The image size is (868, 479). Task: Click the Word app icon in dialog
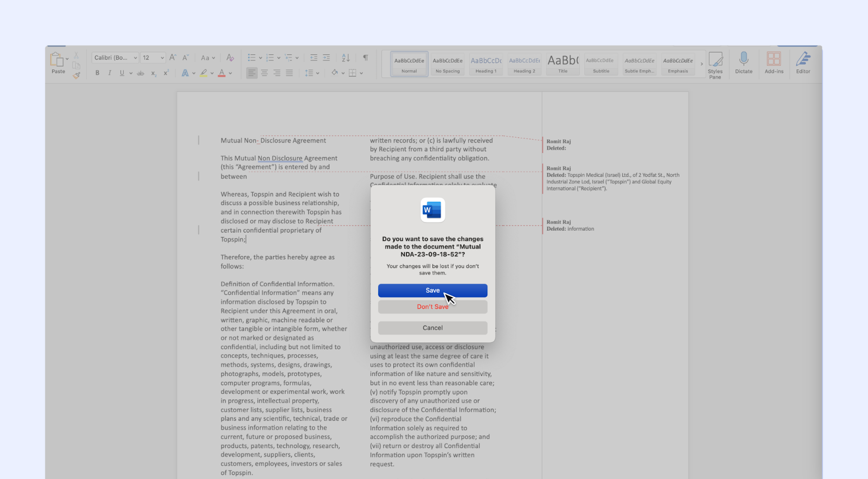(x=433, y=210)
